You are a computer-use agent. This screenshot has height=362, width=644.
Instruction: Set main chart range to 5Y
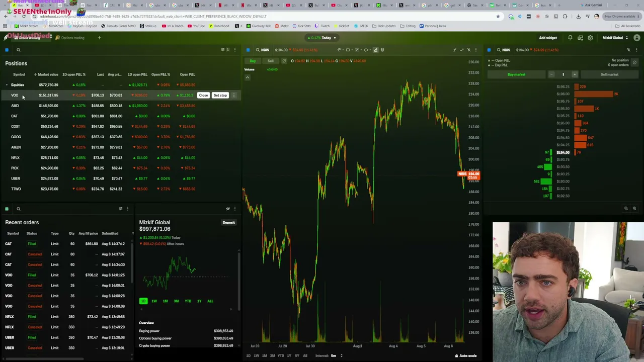pyautogui.click(x=297, y=356)
